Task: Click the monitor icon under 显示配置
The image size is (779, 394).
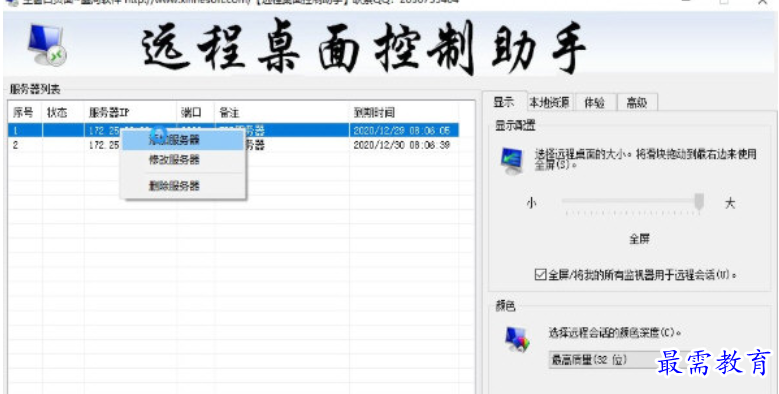Action: (x=513, y=160)
